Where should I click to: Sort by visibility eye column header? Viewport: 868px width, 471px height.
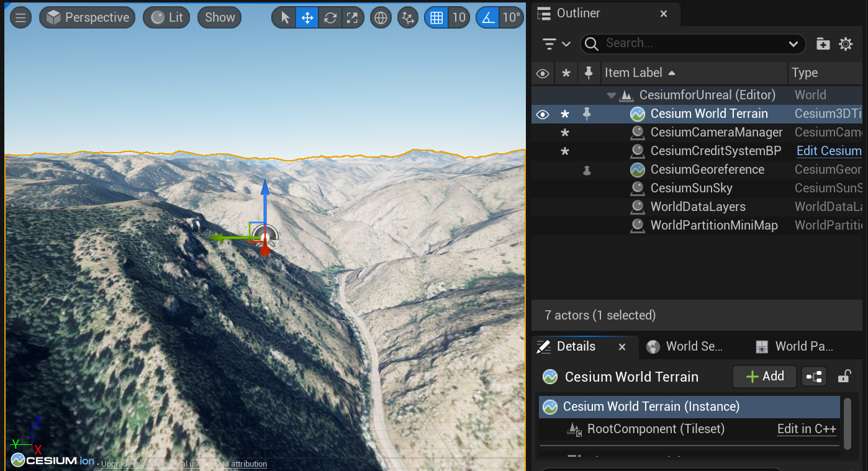[543, 73]
